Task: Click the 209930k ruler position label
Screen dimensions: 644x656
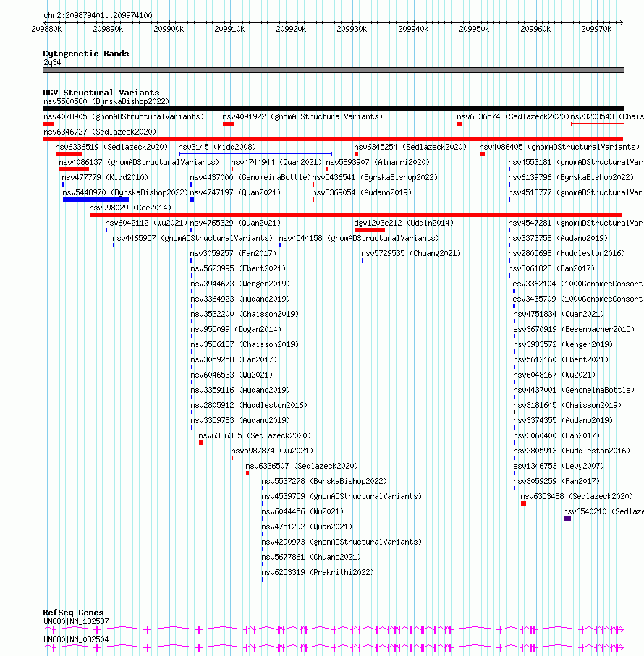Action: [x=352, y=29]
